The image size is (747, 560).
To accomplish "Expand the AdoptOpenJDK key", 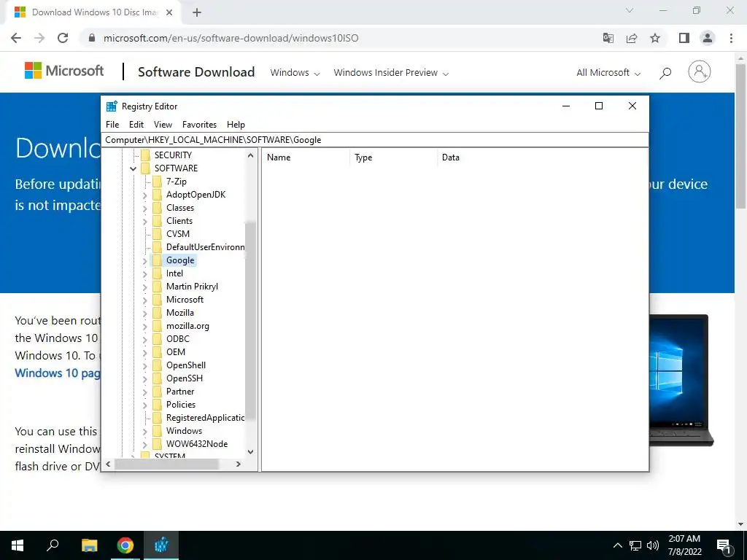I will 145,195.
